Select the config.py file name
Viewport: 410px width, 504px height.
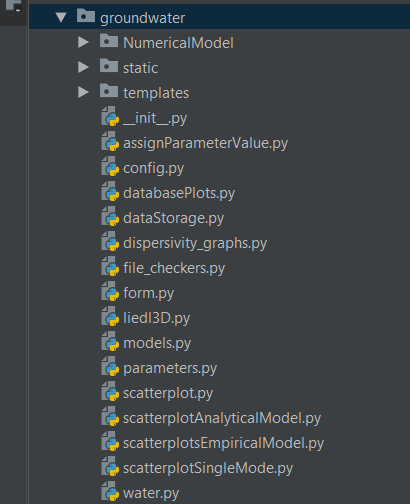(x=154, y=168)
